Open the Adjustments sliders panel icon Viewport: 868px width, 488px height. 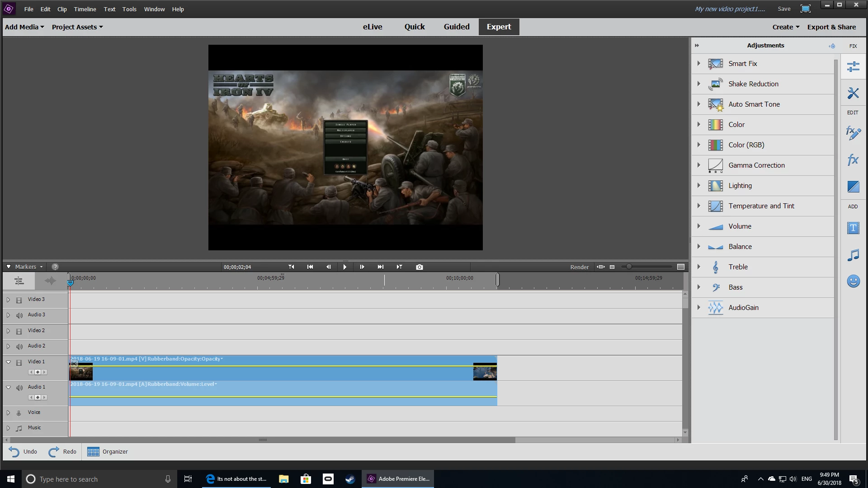click(853, 67)
